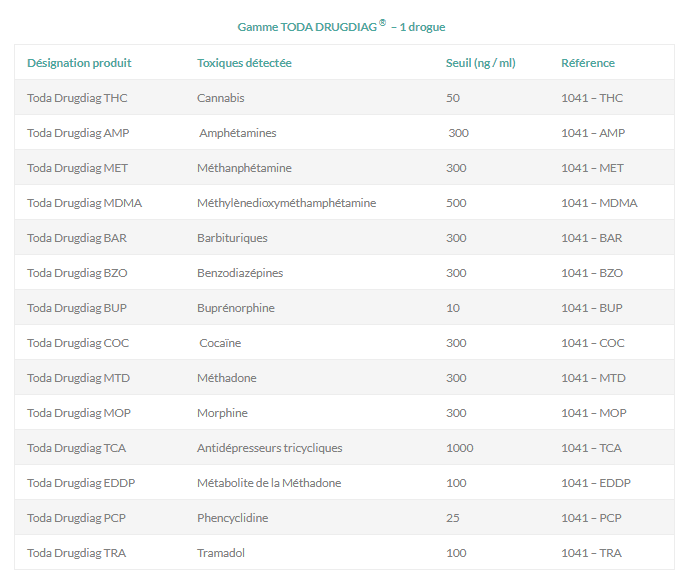Viewport: 690px width, 583px height.
Task: Click reference 1041 – MTD
Action: [593, 378]
